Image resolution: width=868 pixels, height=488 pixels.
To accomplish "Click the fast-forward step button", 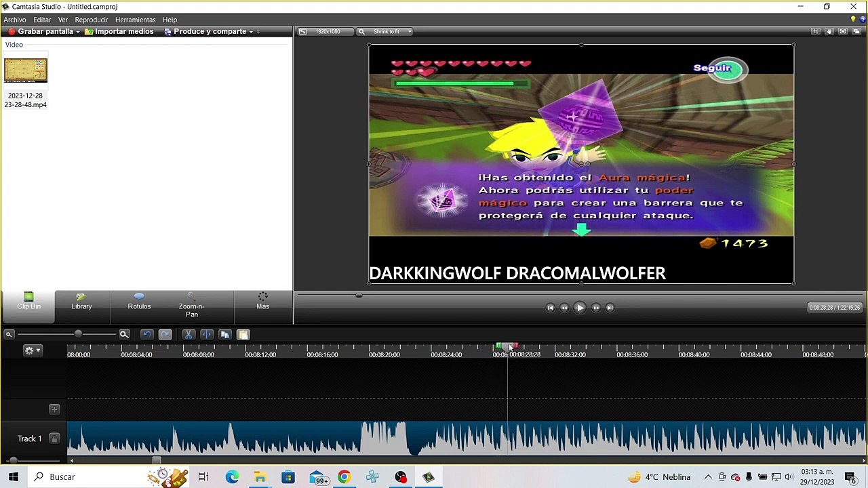I will click(x=596, y=308).
